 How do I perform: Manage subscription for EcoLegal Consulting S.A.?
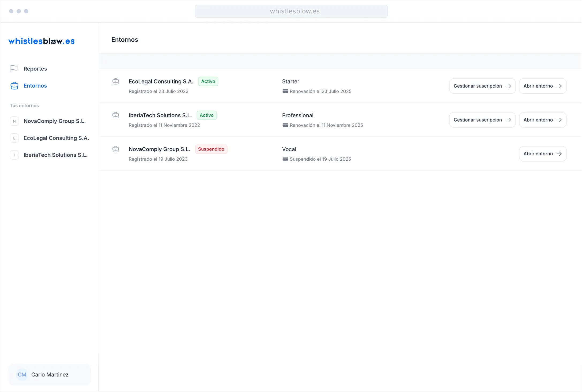point(482,86)
